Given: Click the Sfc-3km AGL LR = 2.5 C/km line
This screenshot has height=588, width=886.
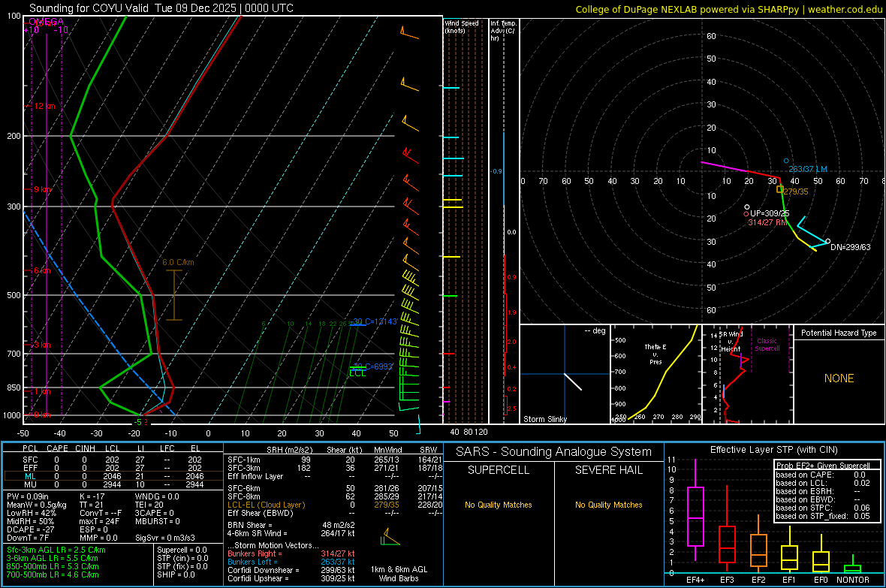Looking at the screenshot, I should [56, 550].
